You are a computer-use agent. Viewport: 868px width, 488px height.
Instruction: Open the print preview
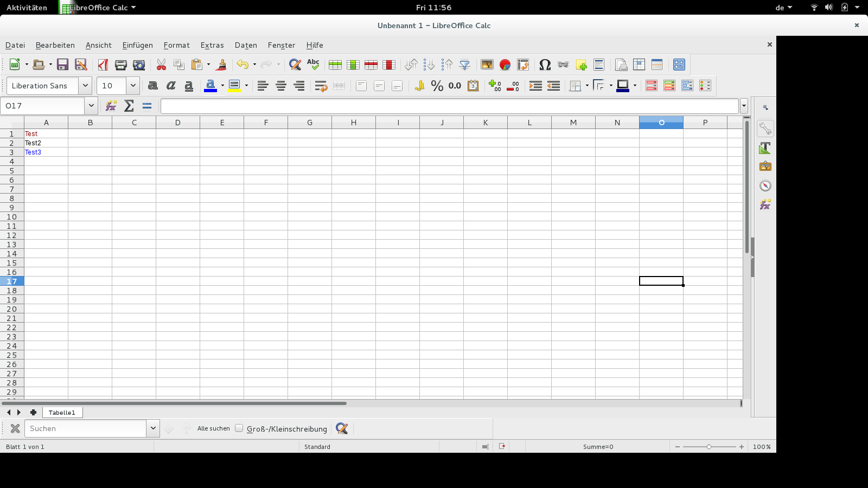139,65
